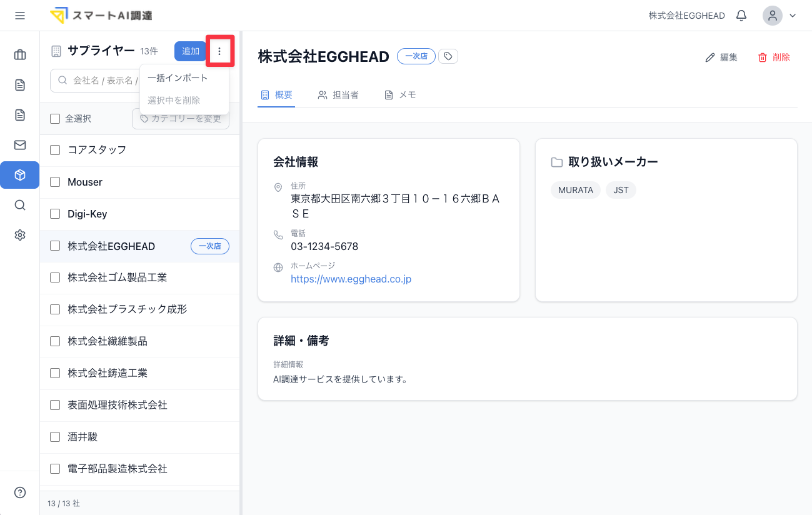
Task: Click the phone number 03-1234-5678
Action: pos(324,246)
